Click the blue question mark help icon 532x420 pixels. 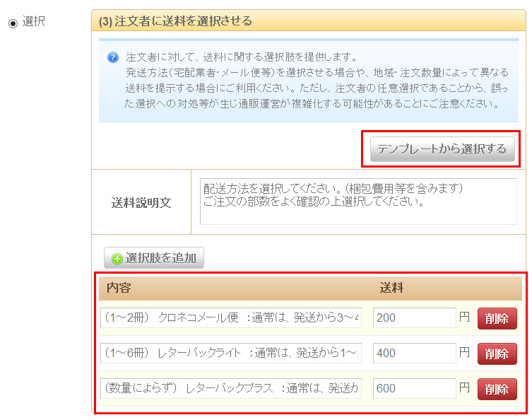pos(113,58)
